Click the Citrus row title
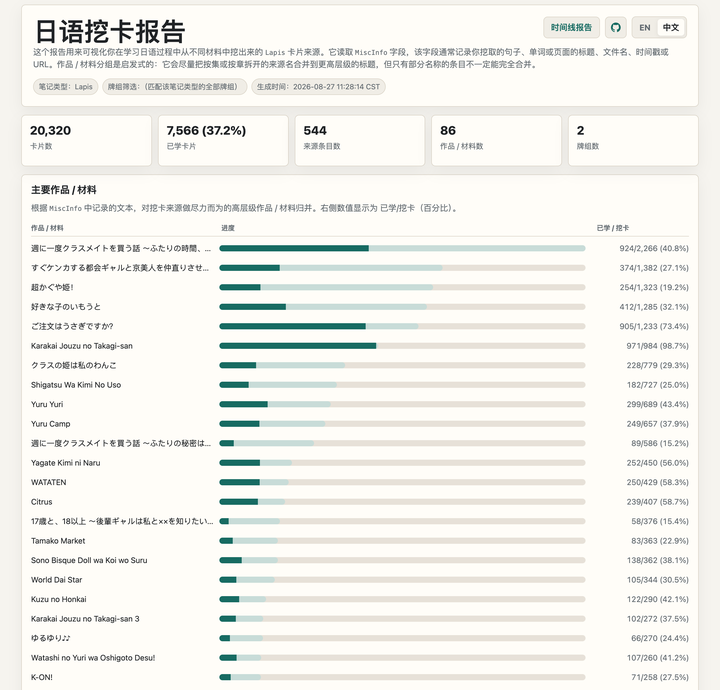The image size is (720, 690). (41, 502)
